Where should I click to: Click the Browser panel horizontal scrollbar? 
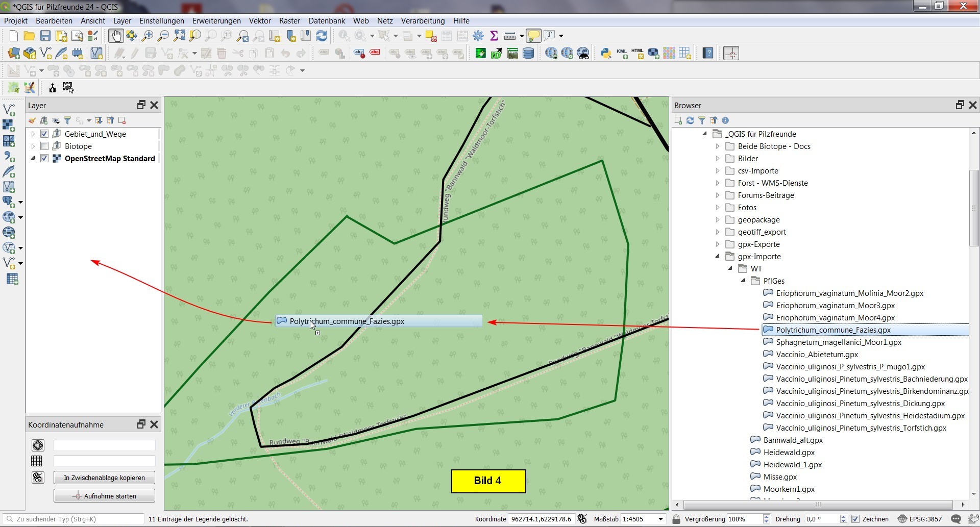(x=818, y=505)
